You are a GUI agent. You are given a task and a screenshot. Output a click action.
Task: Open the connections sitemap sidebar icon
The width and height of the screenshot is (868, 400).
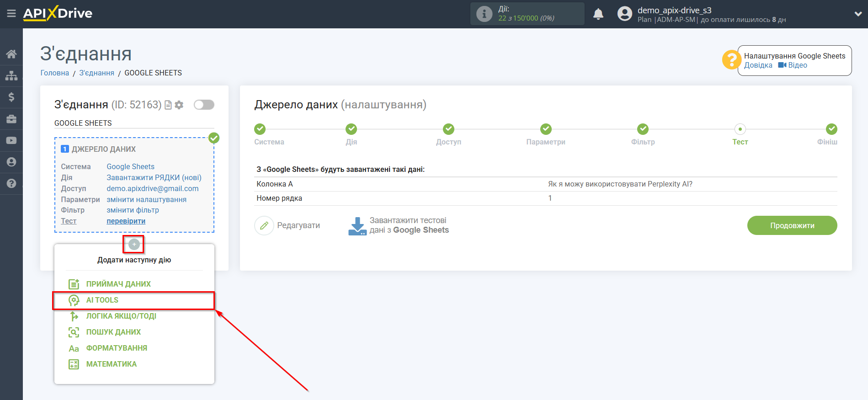click(11, 75)
